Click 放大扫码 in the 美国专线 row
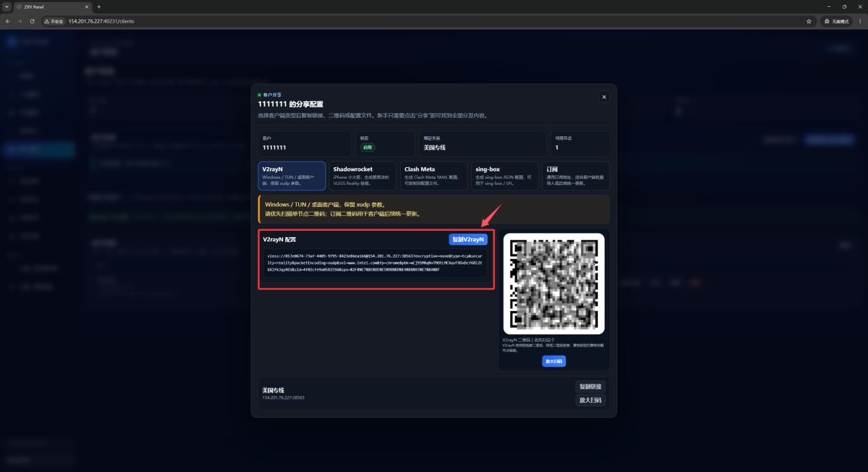 click(x=591, y=400)
